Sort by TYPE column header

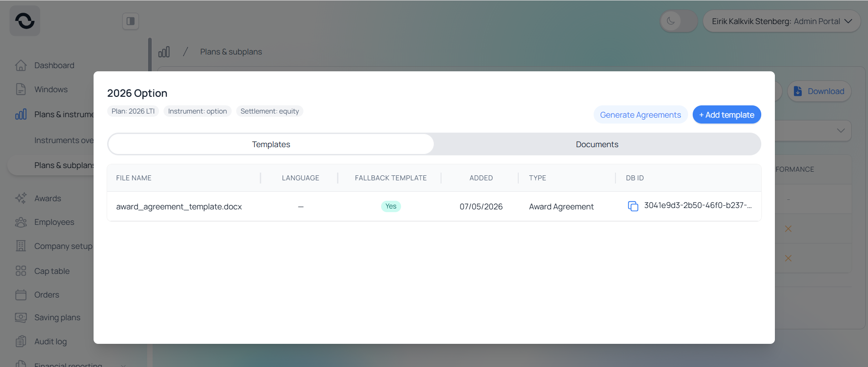[x=537, y=178]
